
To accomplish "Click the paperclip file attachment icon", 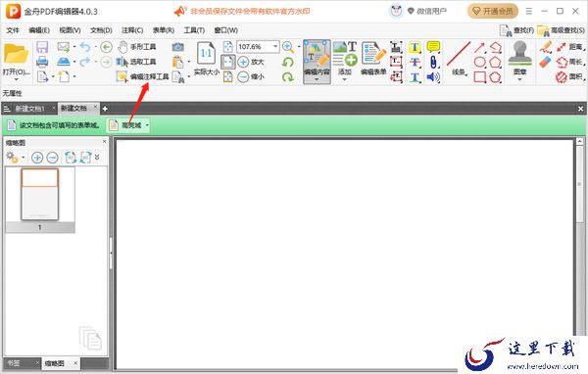I will coord(433,63).
